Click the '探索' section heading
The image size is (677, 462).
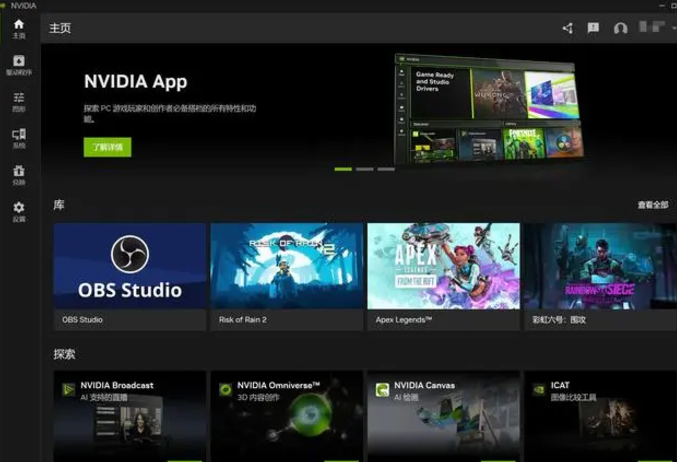[x=64, y=354]
